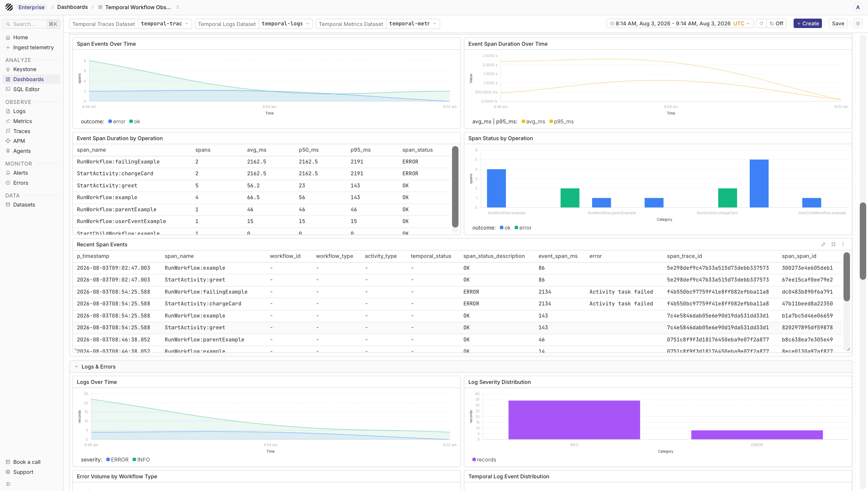
Task: Toggle p95_ms series in duration legend
Action: point(561,122)
